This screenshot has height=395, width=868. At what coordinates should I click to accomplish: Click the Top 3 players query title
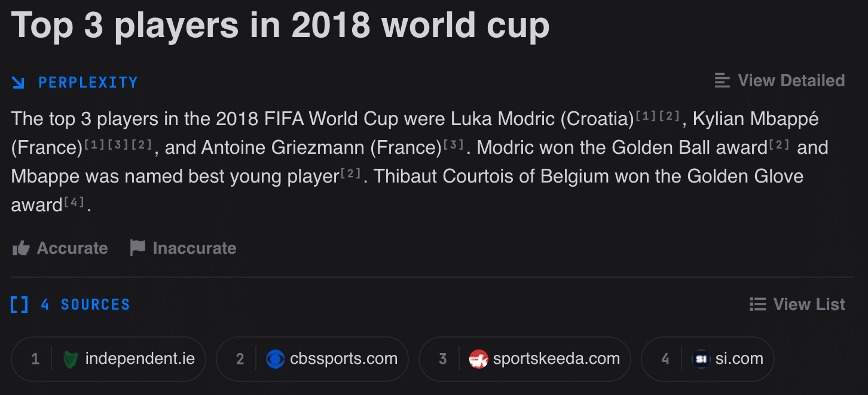point(280,24)
